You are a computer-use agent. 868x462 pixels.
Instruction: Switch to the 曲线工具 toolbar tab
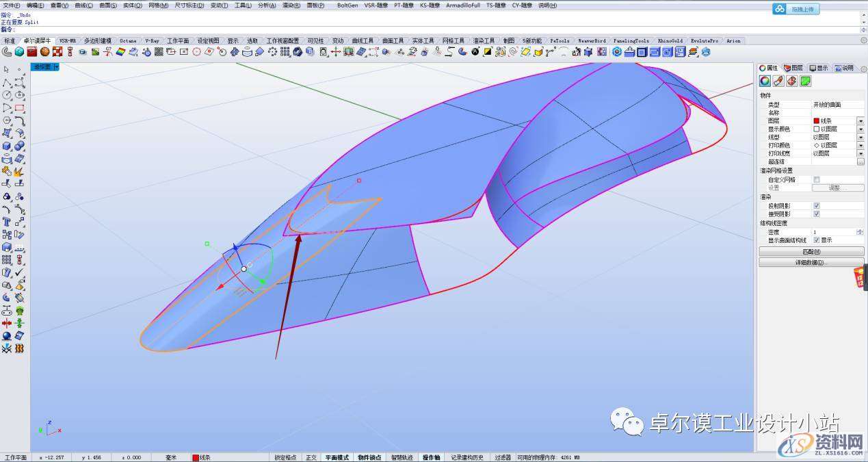pyautogui.click(x=363, y=41)
